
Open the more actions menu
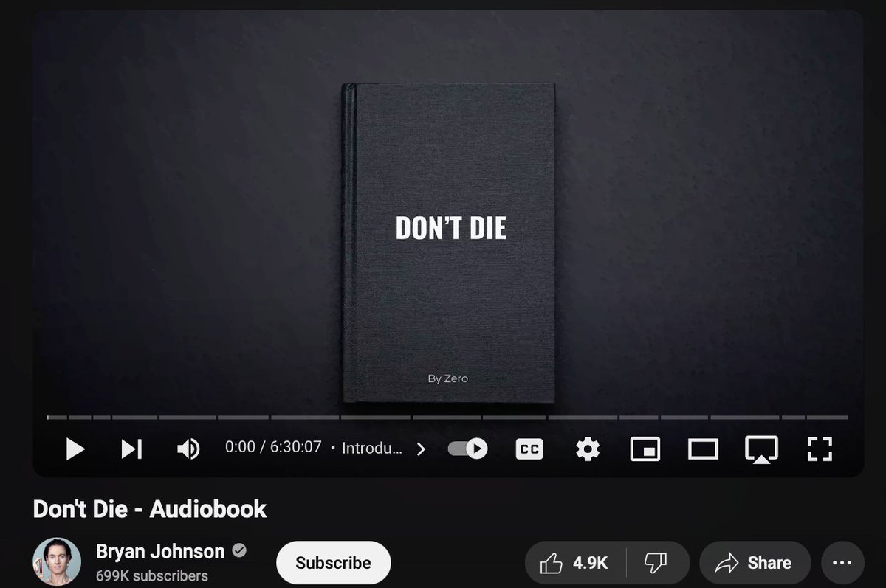pos(842,563)
